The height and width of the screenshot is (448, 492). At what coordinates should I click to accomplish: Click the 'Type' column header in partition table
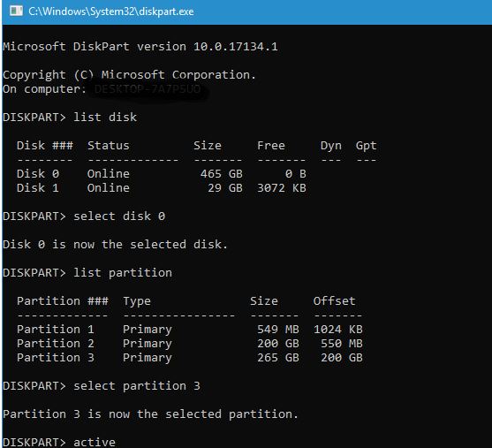(137, 301)
